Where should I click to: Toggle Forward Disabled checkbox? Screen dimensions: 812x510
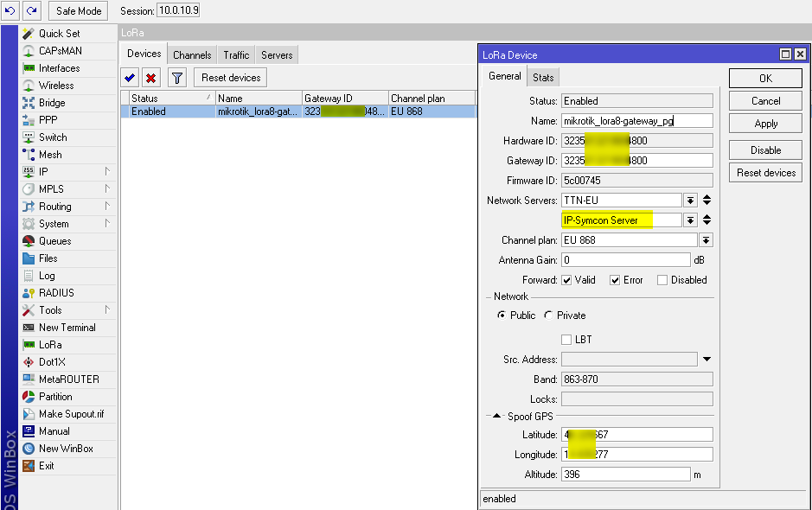[x=662, y=280]
